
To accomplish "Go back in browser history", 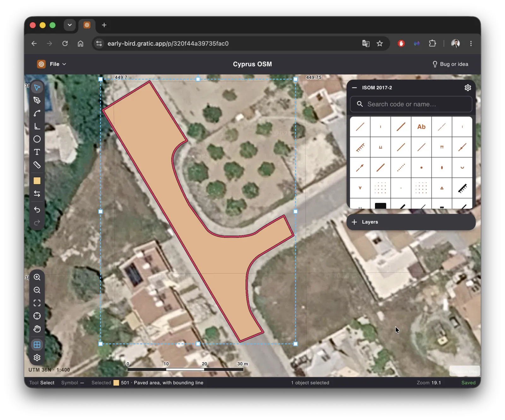I will (x=34, y=44).
